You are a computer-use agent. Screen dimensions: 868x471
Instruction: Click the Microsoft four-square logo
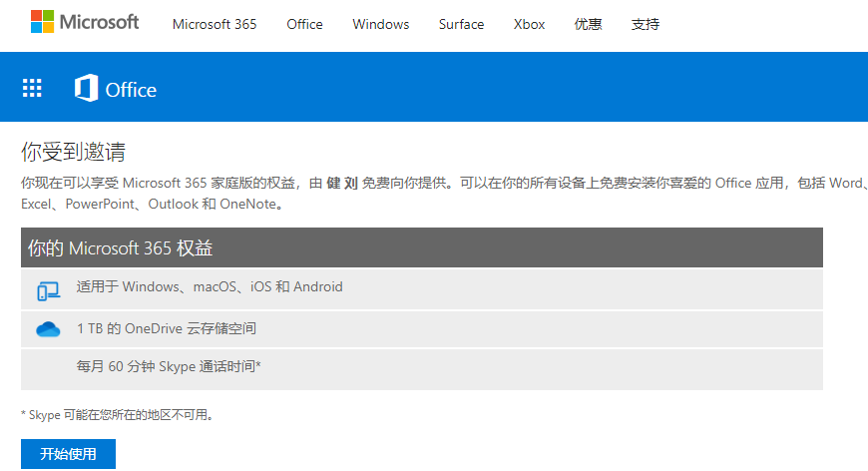(43, 23)
